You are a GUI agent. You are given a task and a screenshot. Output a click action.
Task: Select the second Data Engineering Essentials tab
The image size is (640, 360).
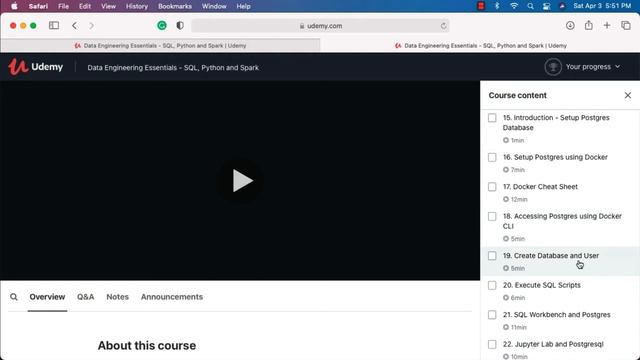click(x=480, y=46)
